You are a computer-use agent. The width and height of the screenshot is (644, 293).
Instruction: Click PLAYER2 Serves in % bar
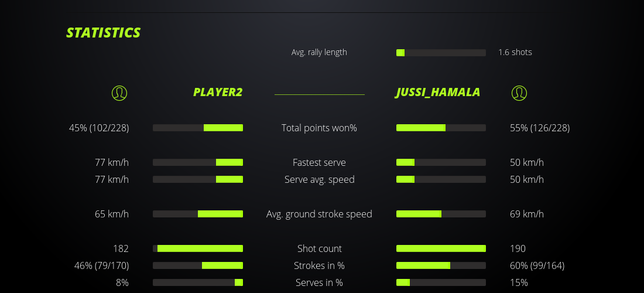(198, 282)
